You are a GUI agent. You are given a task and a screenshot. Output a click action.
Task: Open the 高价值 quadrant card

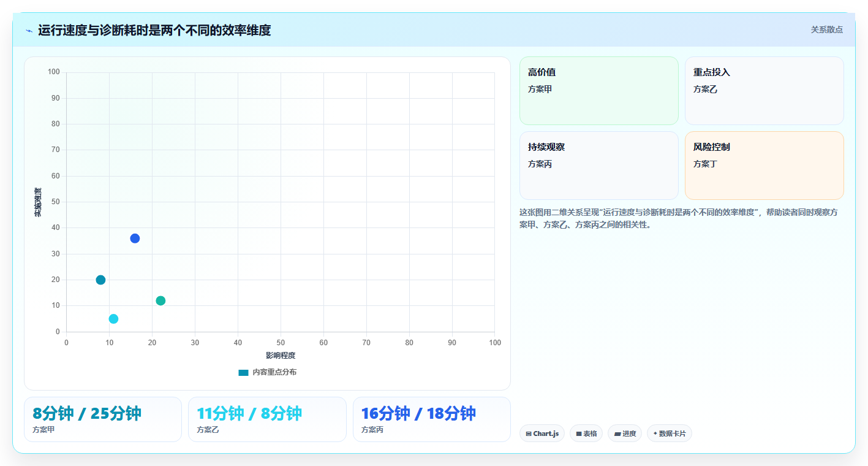(x=599, y=91)
